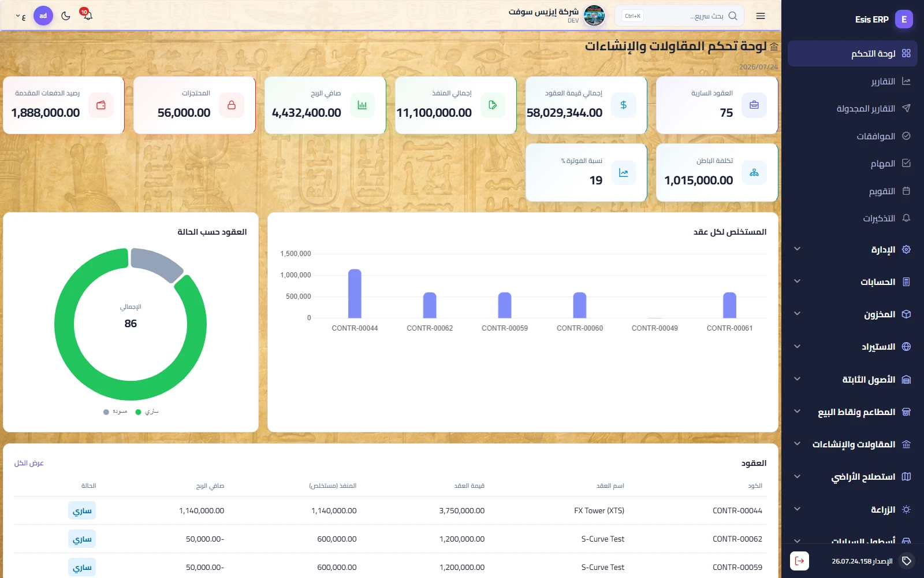
Task: Expand المطاعم ونقاط البيع chevron
Action: 798,412
